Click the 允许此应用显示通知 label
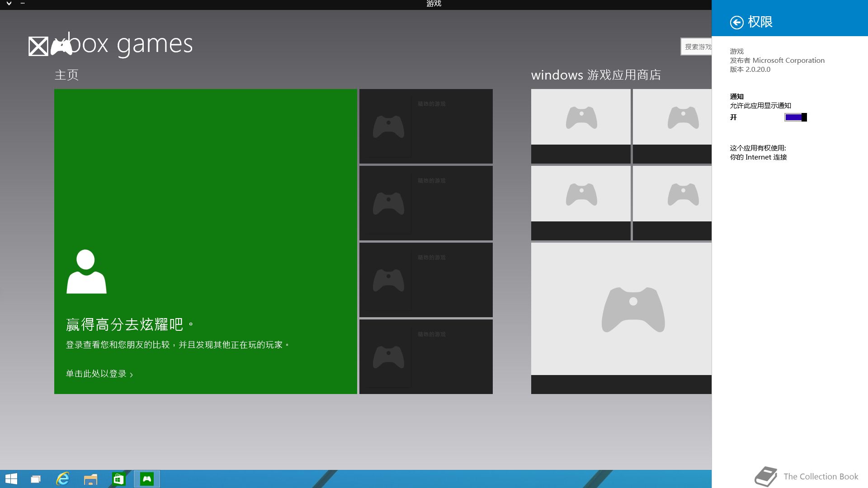This screenshot has width=868, height=488. point(760,106)
